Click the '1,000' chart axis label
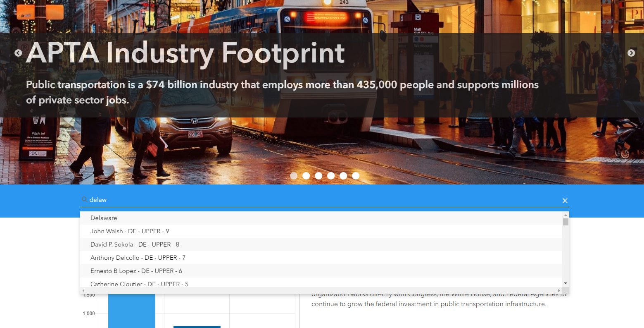This screenshot has width=644, height=328. pyautogui.click(x=89, y=314)
